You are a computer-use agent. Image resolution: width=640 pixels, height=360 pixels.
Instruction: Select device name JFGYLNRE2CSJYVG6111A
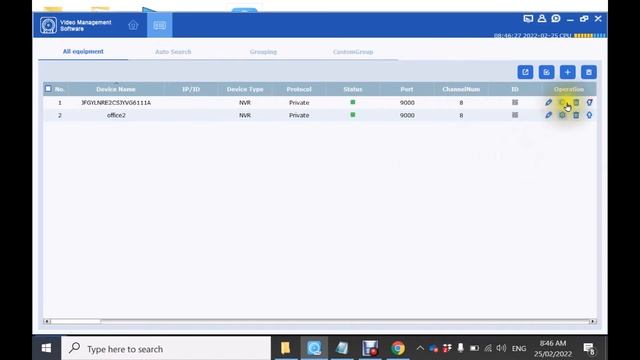(116, 102)
